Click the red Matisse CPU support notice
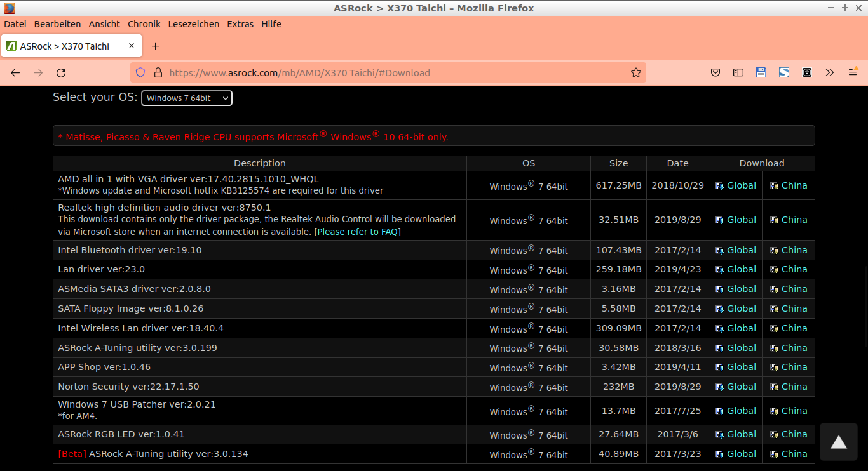Viewport: 868px width, 471px height. (253, 136)
